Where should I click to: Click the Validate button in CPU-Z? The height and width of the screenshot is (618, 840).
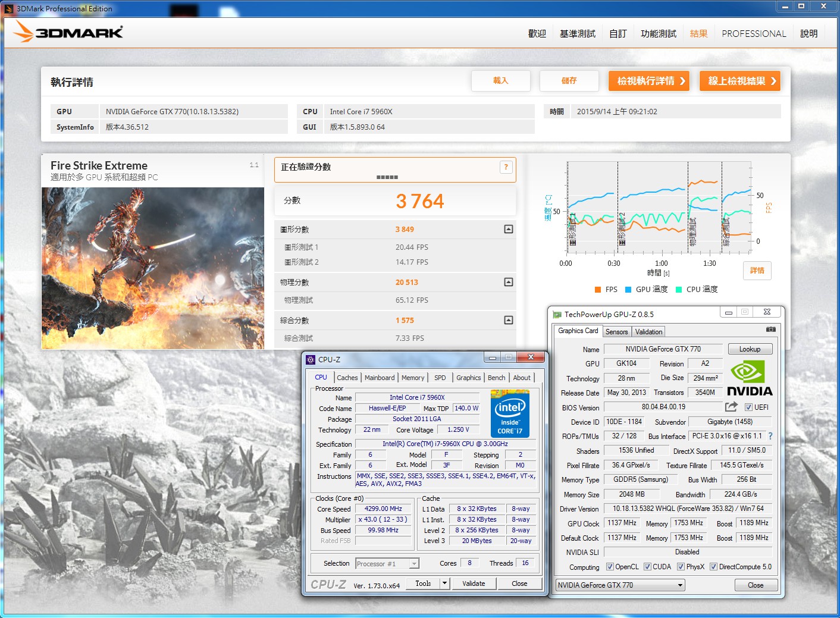point(474,584)
